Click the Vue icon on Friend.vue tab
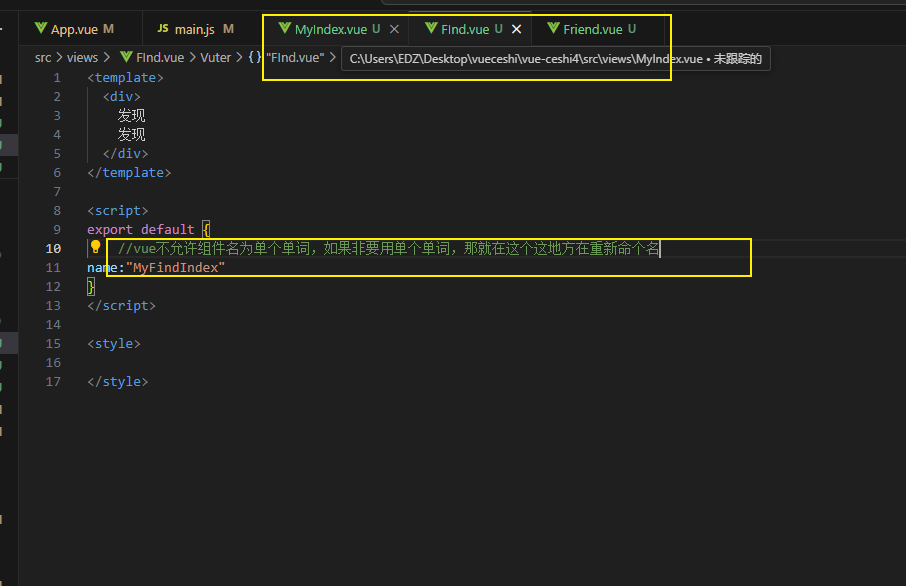This screenshot has width=906, height=586. click(553, 28)
